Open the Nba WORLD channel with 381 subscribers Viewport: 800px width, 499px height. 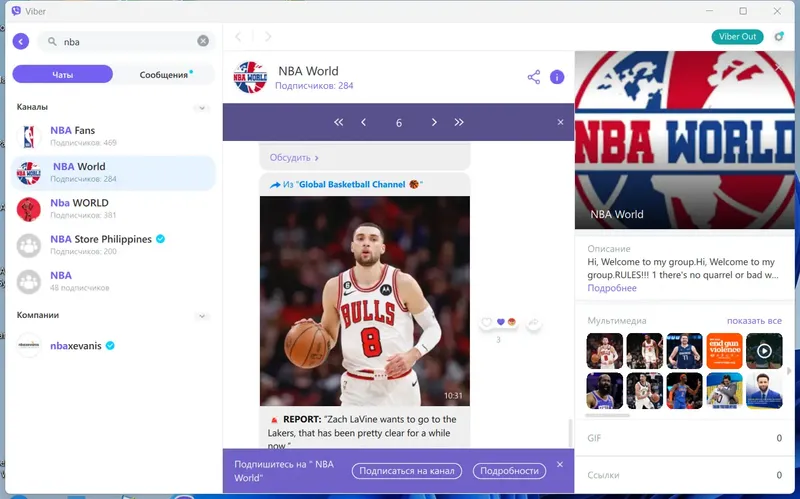[113, 209]
